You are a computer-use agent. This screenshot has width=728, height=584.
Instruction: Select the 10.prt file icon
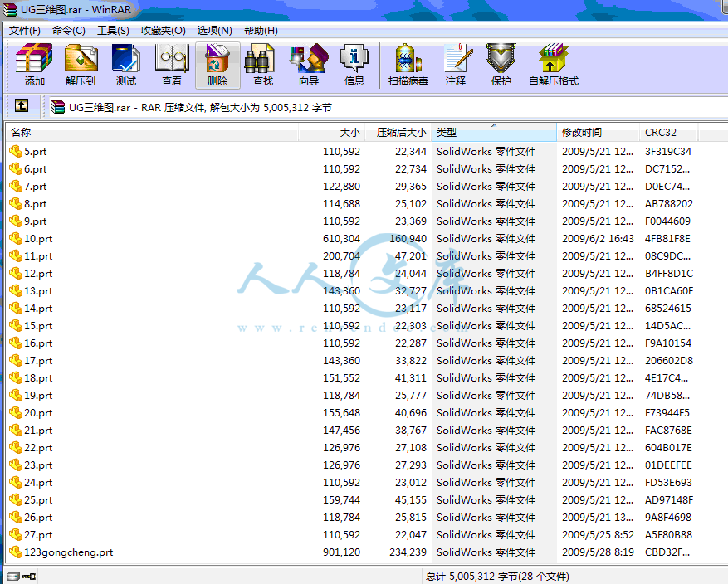pos(15,238)
